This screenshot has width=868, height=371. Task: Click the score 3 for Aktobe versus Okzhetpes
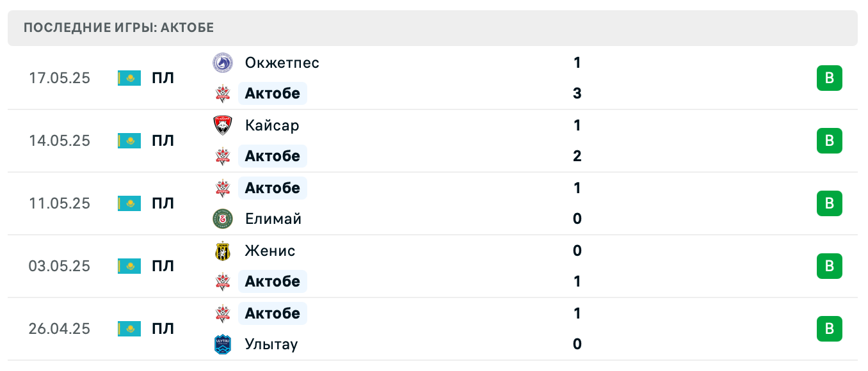click(577, 93)
